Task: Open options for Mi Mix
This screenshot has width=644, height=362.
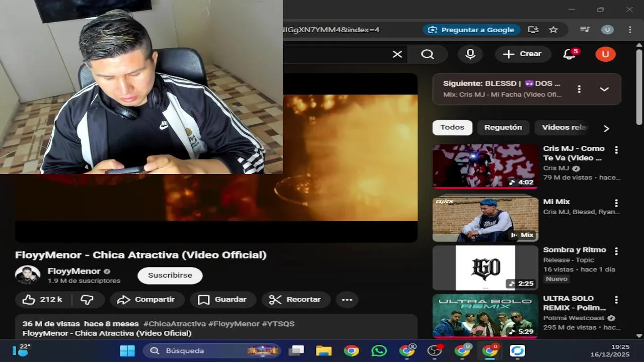Action: point(616,203)
